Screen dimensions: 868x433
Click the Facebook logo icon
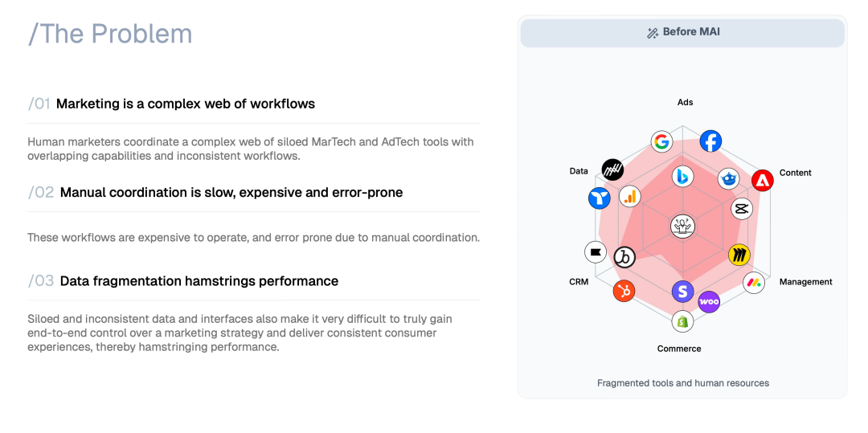pos(710,141)
